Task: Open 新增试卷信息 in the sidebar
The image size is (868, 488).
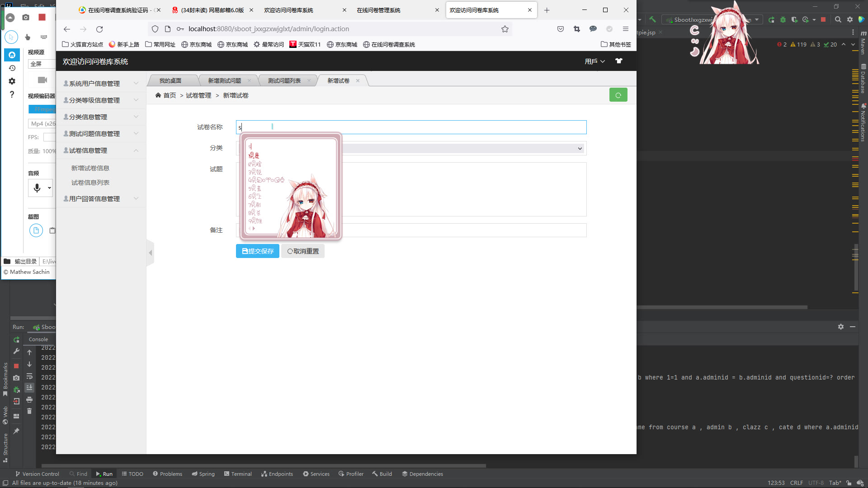Action: click(x=90, y=168)
